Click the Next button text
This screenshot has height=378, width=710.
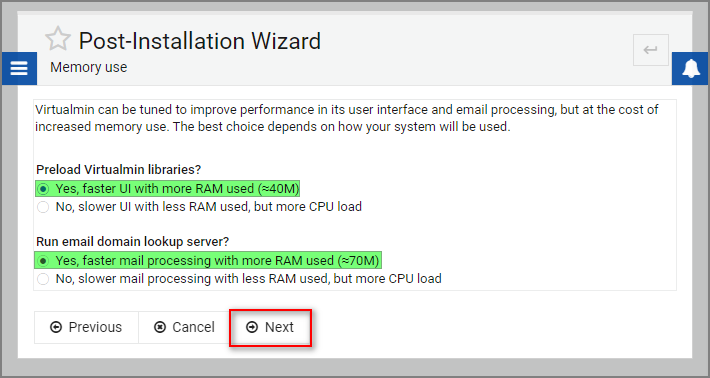click(x=279, y=327)
